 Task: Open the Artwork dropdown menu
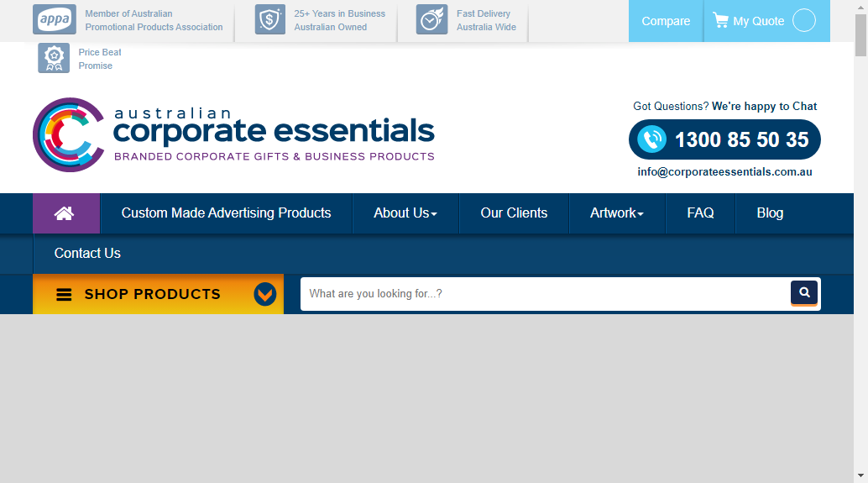click(x=616, y=213)
